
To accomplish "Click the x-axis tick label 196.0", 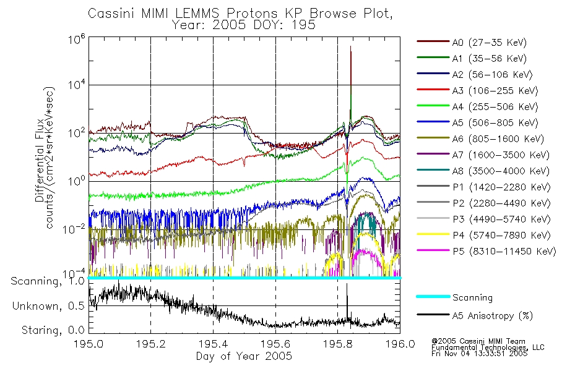I will coord(400,344).
